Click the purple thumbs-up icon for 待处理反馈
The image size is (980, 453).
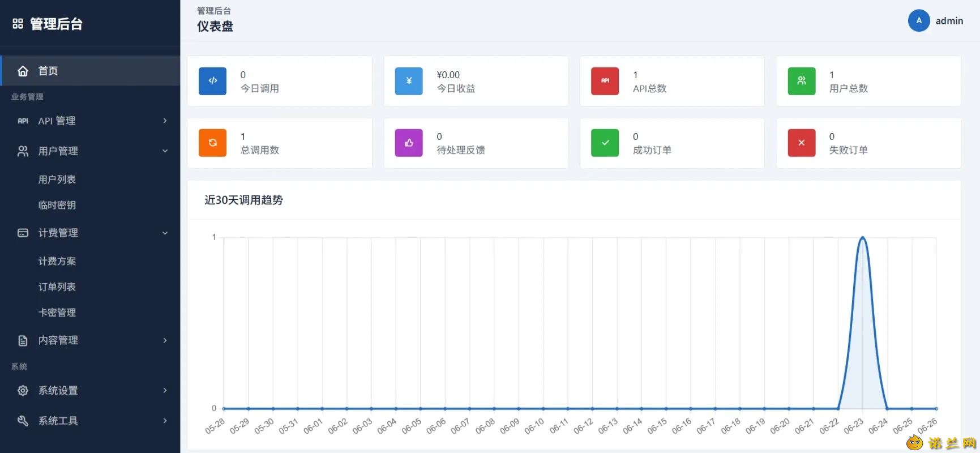(409, 143)
